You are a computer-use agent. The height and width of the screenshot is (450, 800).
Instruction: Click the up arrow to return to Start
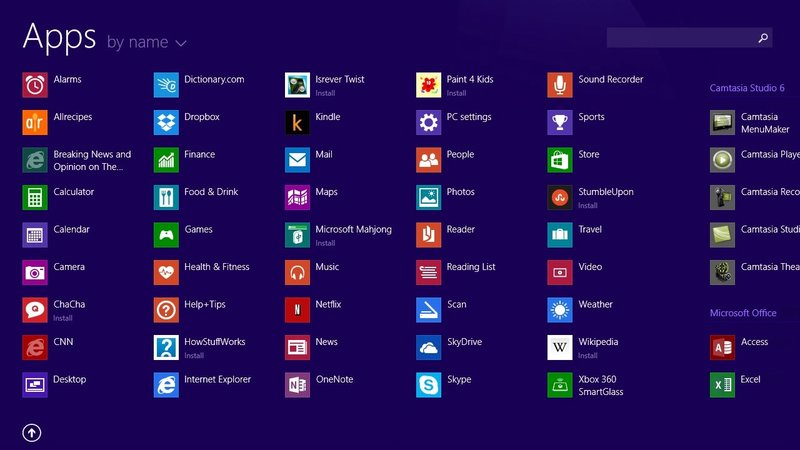coord(32,432)
